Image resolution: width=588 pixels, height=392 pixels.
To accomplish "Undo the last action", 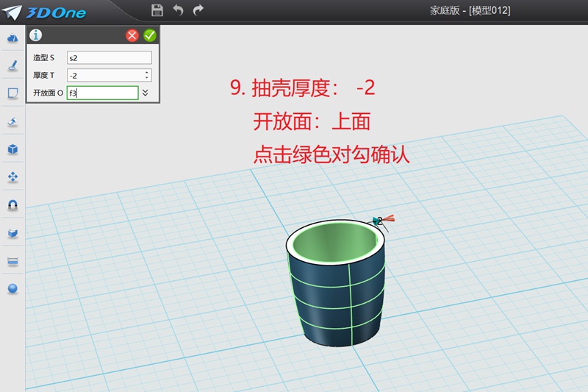I will pyautogui.click(x=178, y=10).
